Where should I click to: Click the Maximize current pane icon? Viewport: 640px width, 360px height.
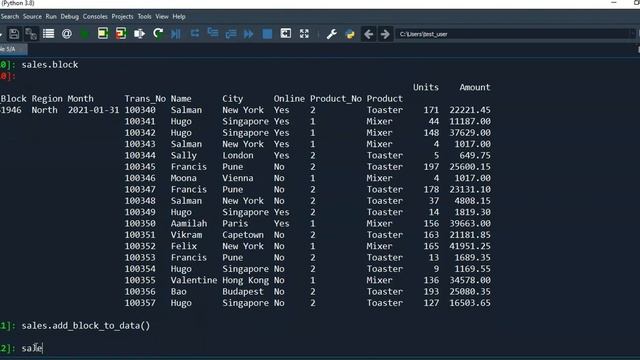[286, 33]
